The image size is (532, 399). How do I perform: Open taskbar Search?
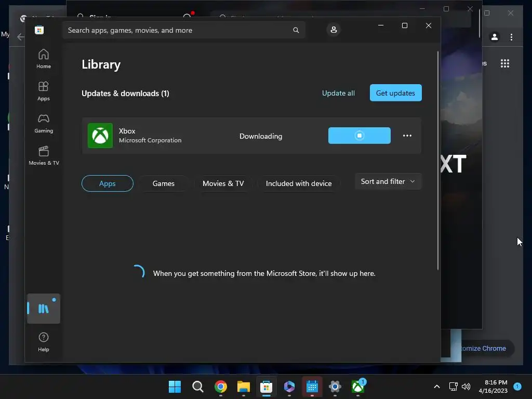198,387
